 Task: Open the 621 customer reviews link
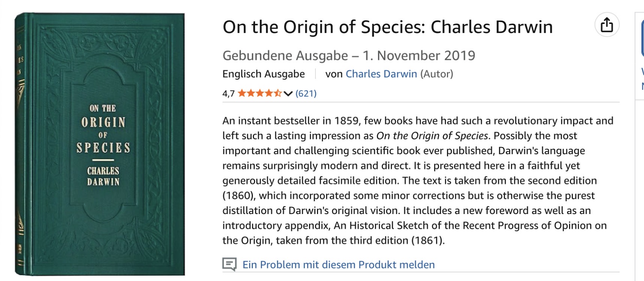pos(306,94)
